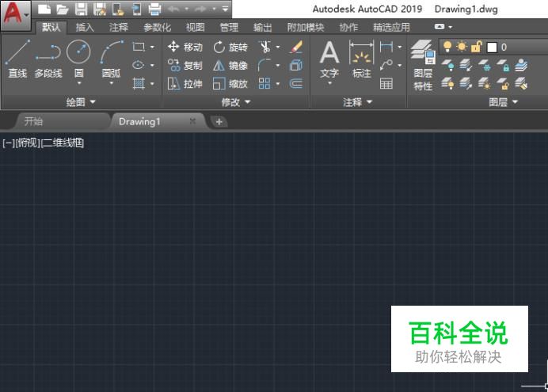Click the 拉伸 (Stretch) button
Viewport: 548px width, 392px height.
point(185,84)
